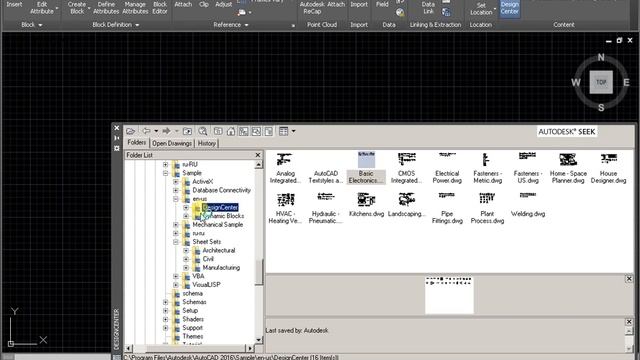Select Fasteners - US.dwg file

pos(527,168)
